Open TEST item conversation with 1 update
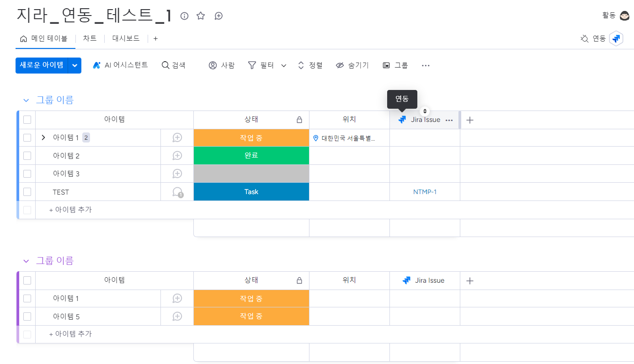 (177, 192)
